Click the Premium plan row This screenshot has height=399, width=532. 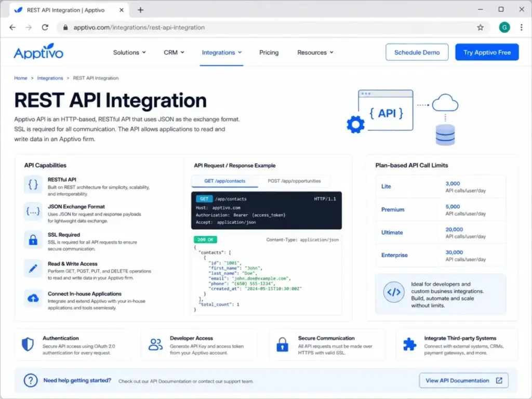(x=441, y=209)
